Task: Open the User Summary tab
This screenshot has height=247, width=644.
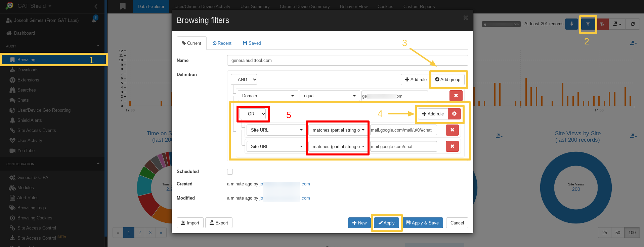Action: [x=255, y=6]
